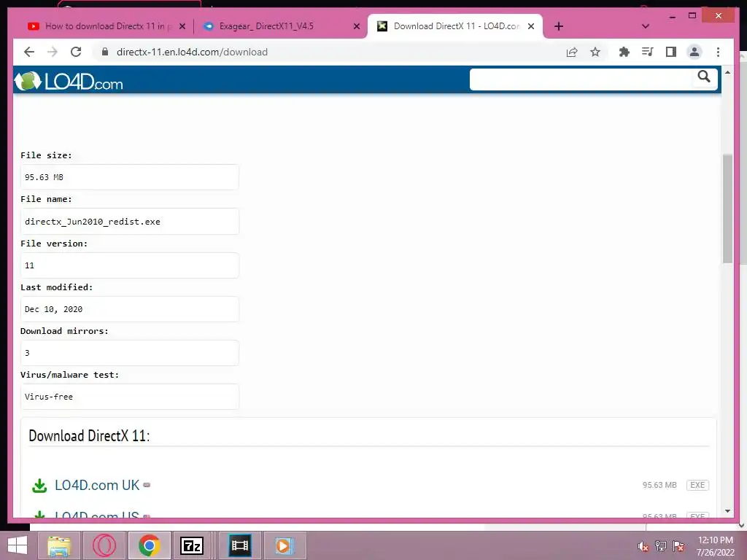The image size is (747, 560).
Task: Open the Action Center flag icon
Action: click(678, 545)
